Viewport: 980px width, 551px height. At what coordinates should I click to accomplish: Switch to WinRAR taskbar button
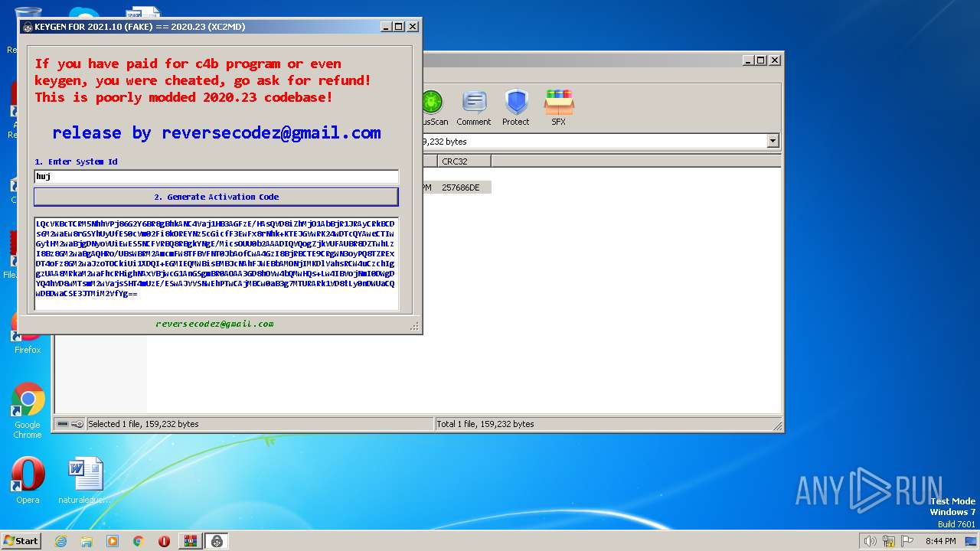click(190, 541)
